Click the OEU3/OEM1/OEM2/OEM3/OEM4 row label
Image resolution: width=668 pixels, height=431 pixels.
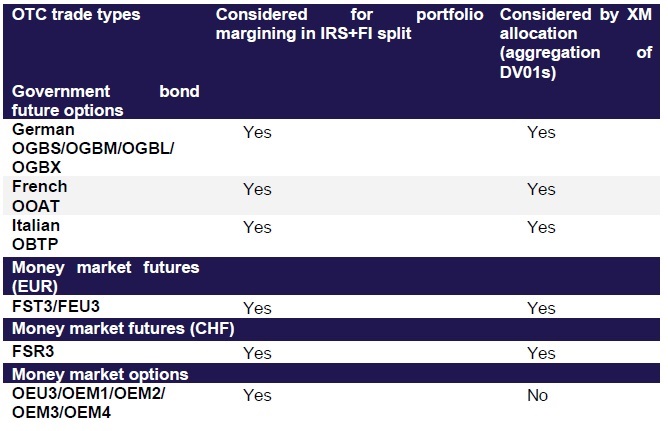point(88,403)
